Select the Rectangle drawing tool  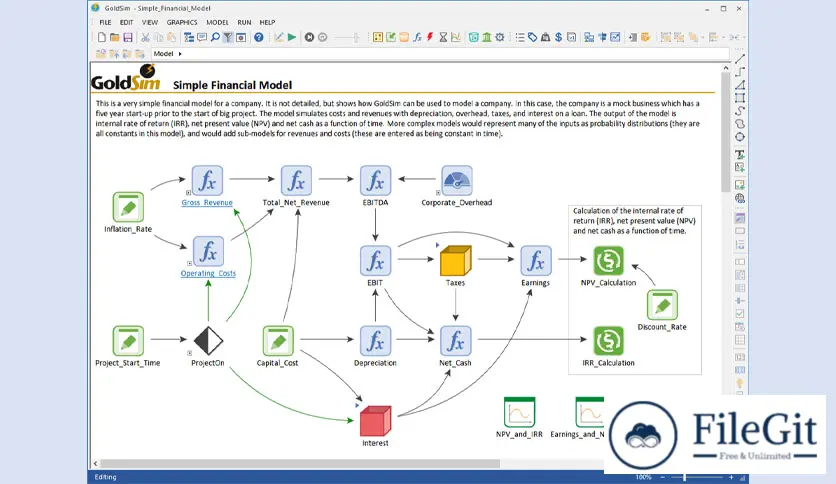coord(740,98)
